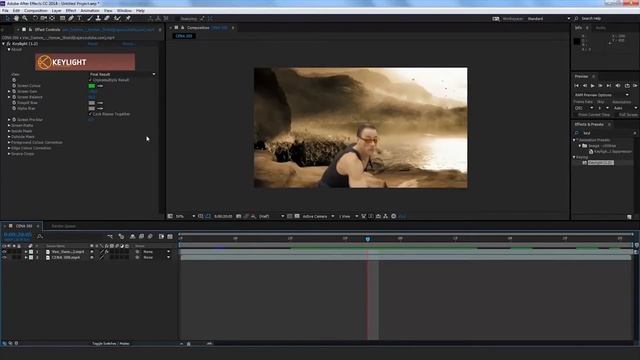Click the Alpha Bias gray swatch
640x360 pixels.
point(92,109)
